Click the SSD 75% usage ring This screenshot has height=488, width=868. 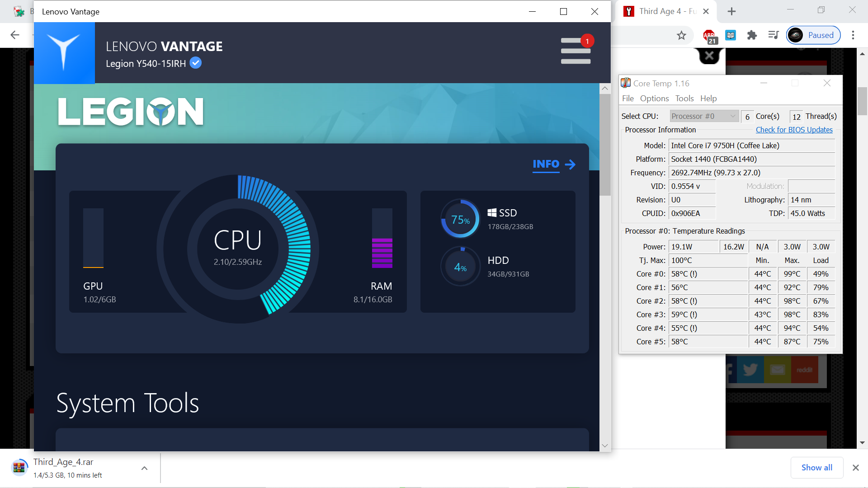460,219
